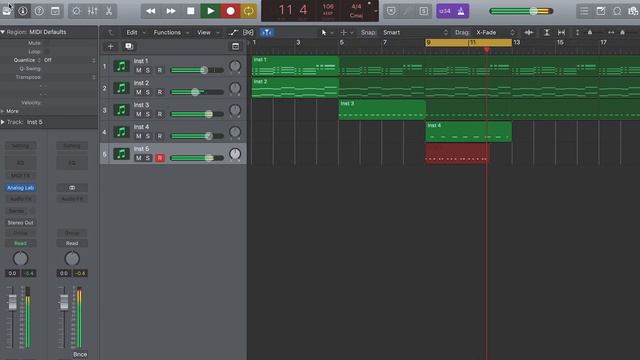
Task: Toggle the Show Automation button
Action: click(x=233, y=32)
